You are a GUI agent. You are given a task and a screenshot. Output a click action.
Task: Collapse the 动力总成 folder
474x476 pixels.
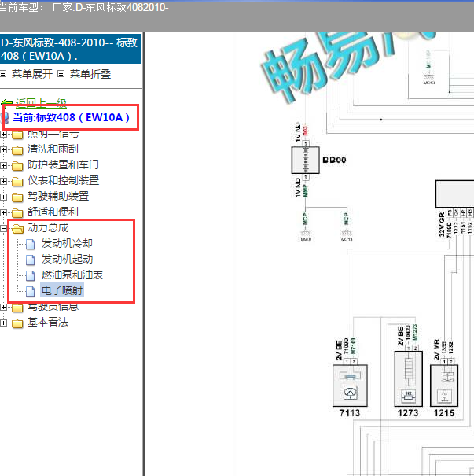[4, 229]
